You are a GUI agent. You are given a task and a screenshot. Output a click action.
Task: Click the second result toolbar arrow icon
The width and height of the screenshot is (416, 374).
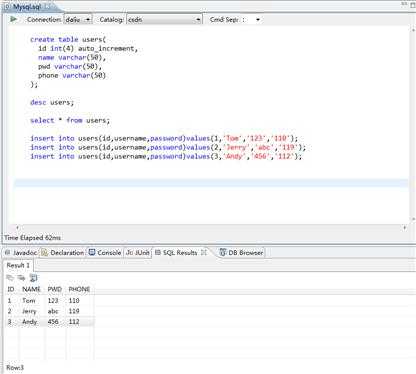(22, 278)
